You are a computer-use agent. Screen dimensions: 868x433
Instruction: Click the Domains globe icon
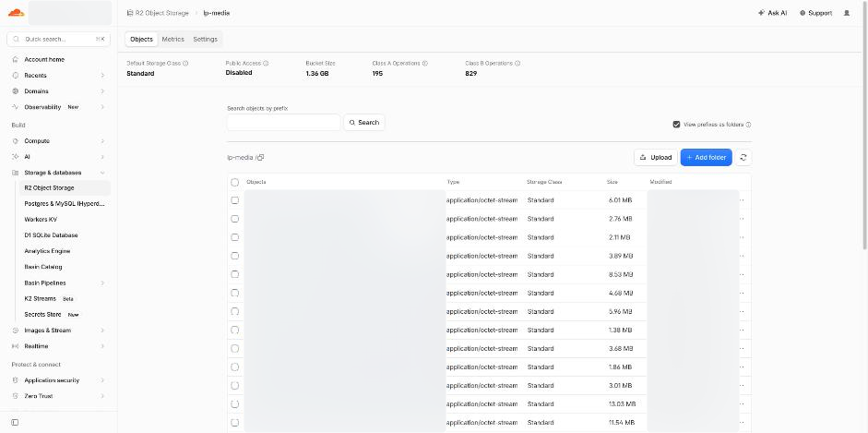click(15, 91)
